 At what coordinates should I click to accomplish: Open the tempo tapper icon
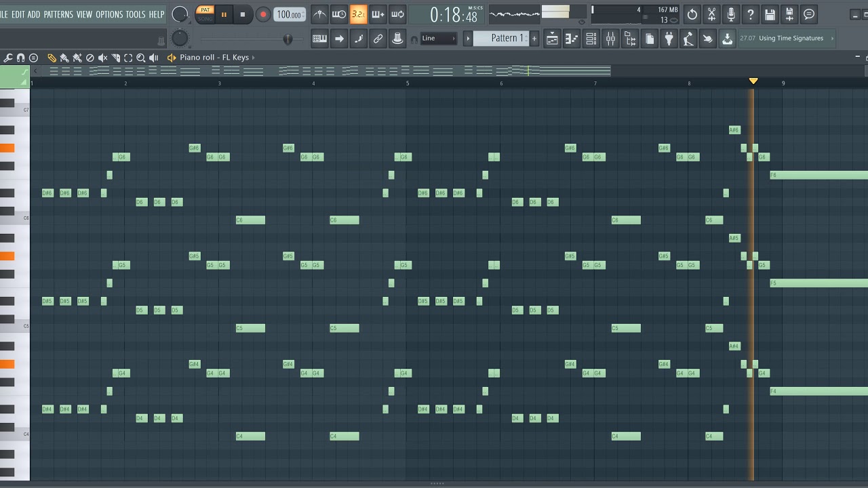tap(688, 39)
